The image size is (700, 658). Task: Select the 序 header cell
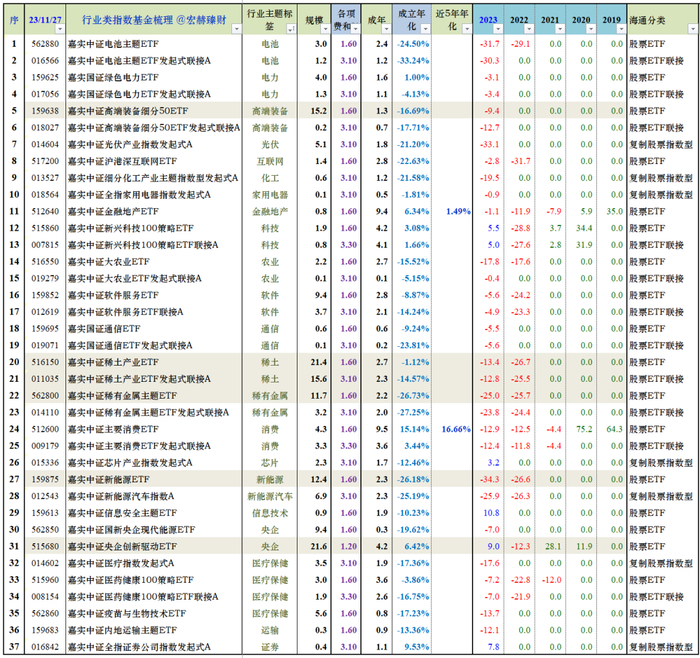coord(14,20)
